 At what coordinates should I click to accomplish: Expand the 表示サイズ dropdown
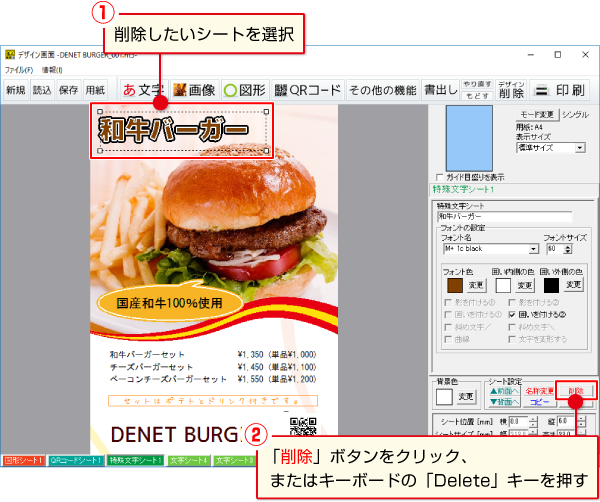(x=580, y=147)
